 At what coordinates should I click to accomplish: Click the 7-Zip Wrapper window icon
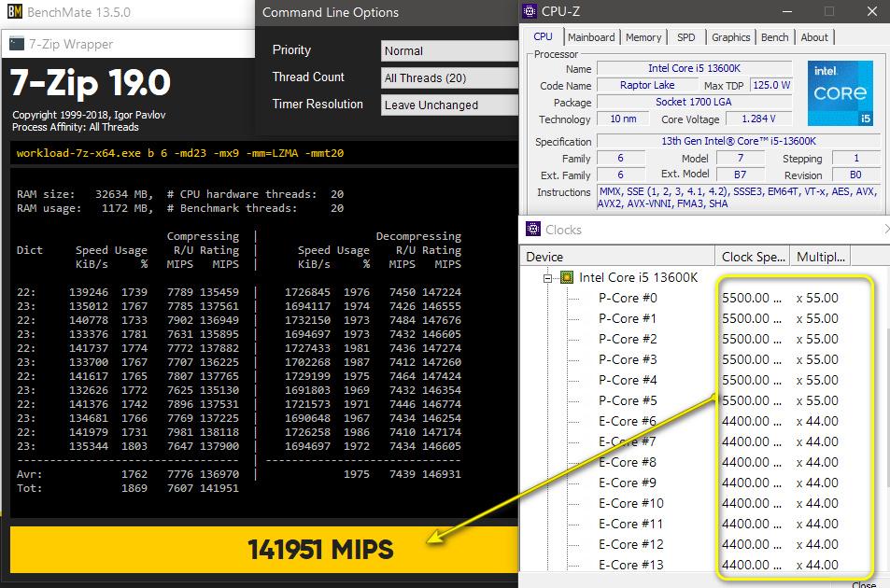[16, 44]
